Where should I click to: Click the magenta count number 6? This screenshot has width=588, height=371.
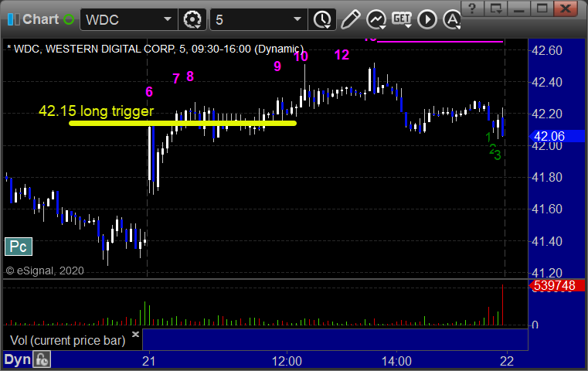(149, 92)
